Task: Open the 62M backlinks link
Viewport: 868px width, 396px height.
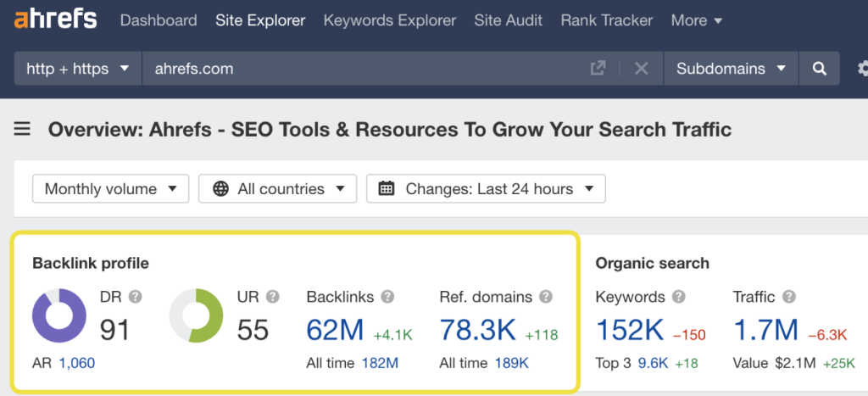Action: pyautogui.click(x=335, y=330)
